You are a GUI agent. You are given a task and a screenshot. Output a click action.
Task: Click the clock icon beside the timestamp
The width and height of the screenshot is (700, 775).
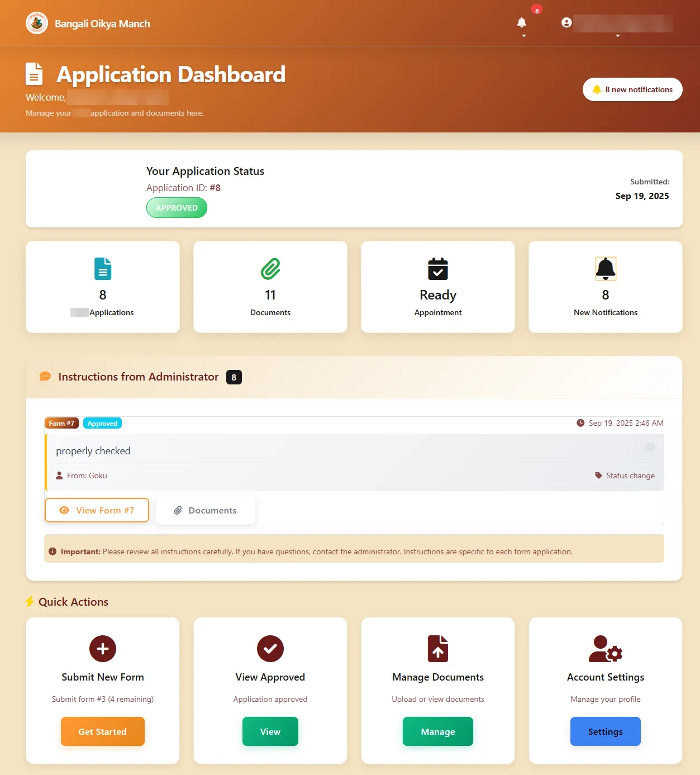click(580, 423)
